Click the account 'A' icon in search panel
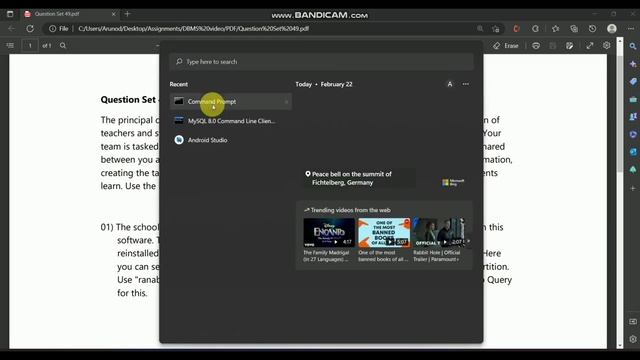 coord(450,84)
